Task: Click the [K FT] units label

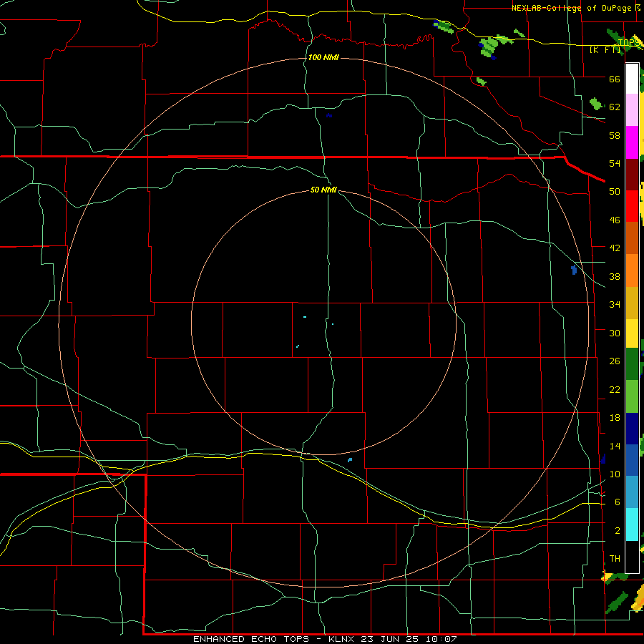Action: pos(605,50)
